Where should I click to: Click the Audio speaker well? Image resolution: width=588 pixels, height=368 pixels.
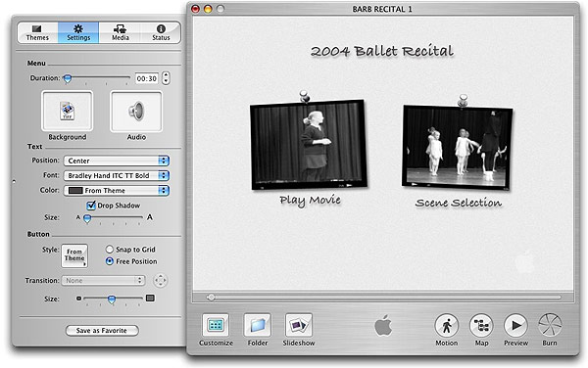pos(136,112)
